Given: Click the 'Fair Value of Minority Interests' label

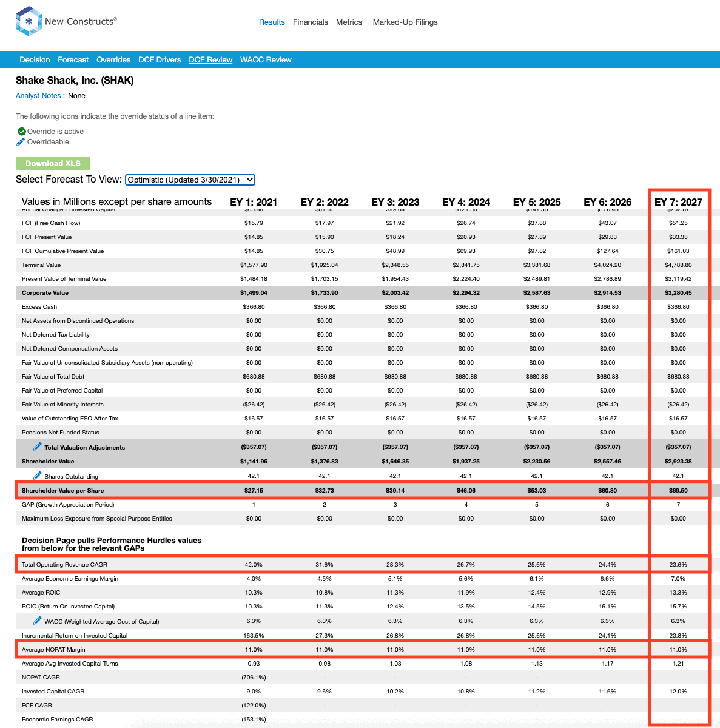Looking at the screenshot, I should (x=62, y=405).
